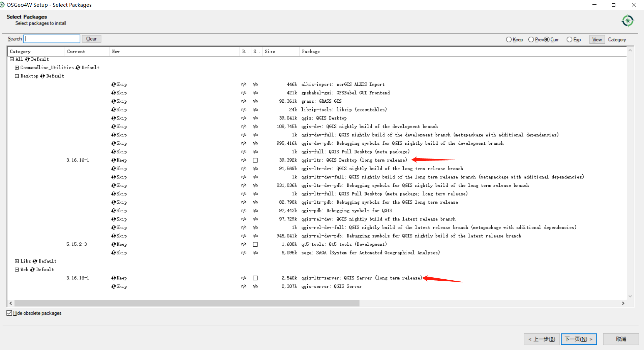The image size is (644, 350).
Task: Click the horizontal scrollbar thumb
Action: coord(187,303)
